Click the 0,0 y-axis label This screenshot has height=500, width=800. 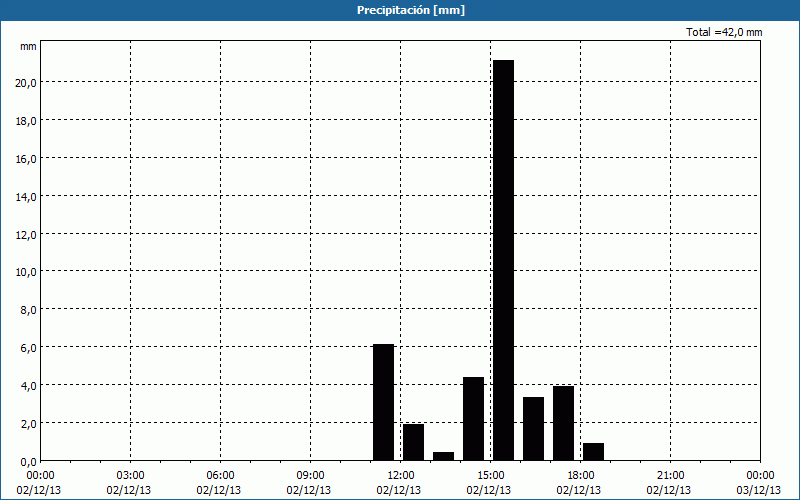28,462
